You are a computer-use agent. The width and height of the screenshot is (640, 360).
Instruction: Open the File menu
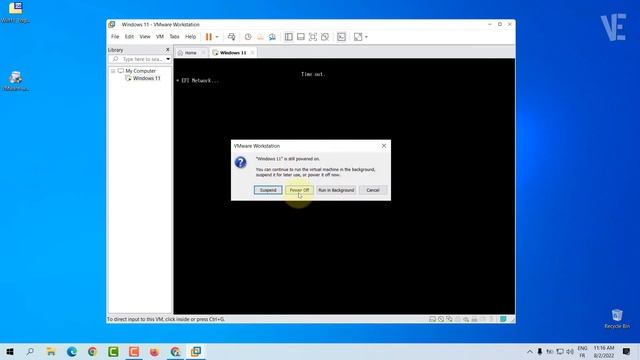click(x=115, y=37)
